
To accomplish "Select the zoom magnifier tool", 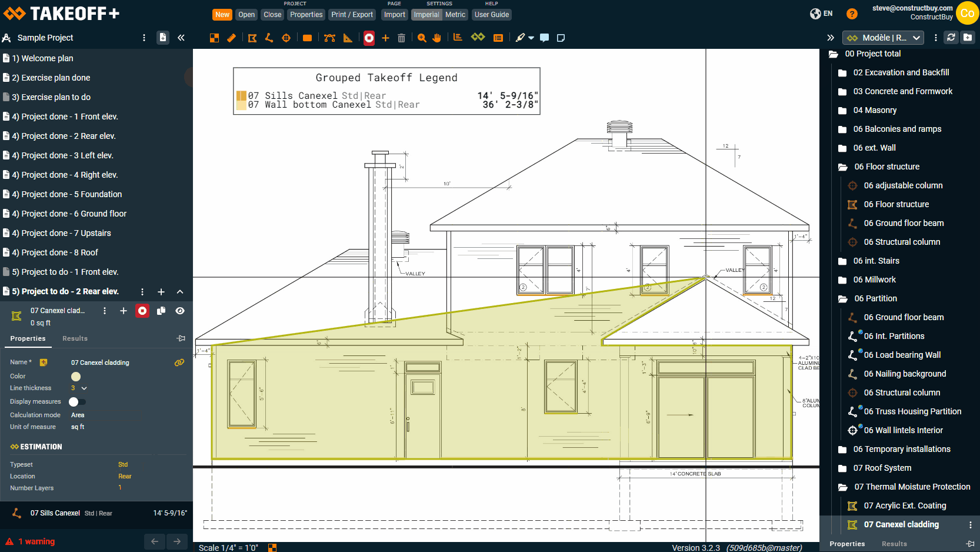I will pyautogui.click(x=422, y=38).
